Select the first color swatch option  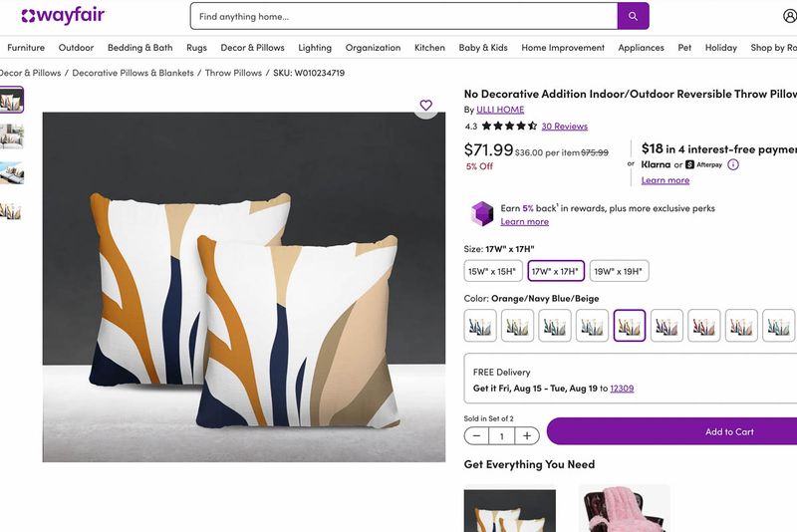coord(480,326)
